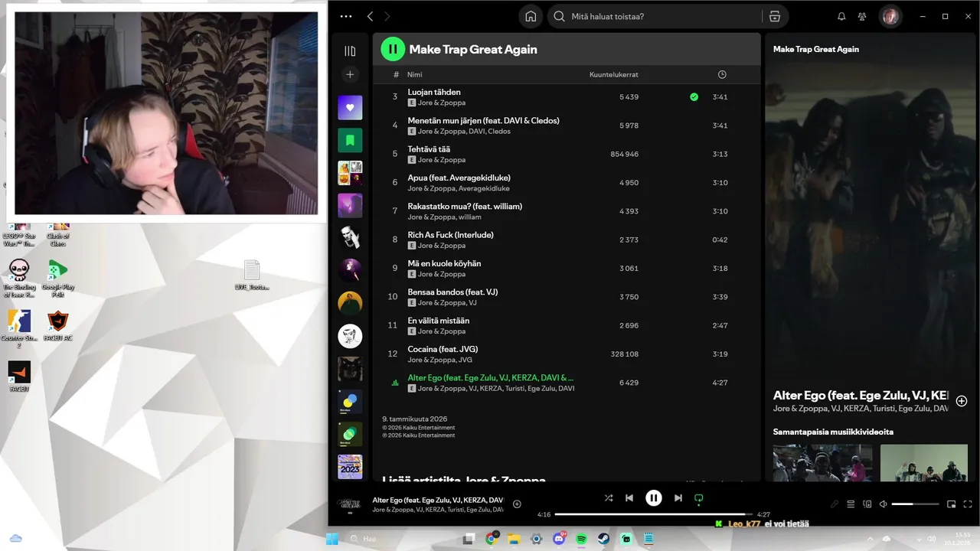Screen dimensions: 980x551
Task: Open the artist link Averagekidluke under Apua
Action: [484, 188]
